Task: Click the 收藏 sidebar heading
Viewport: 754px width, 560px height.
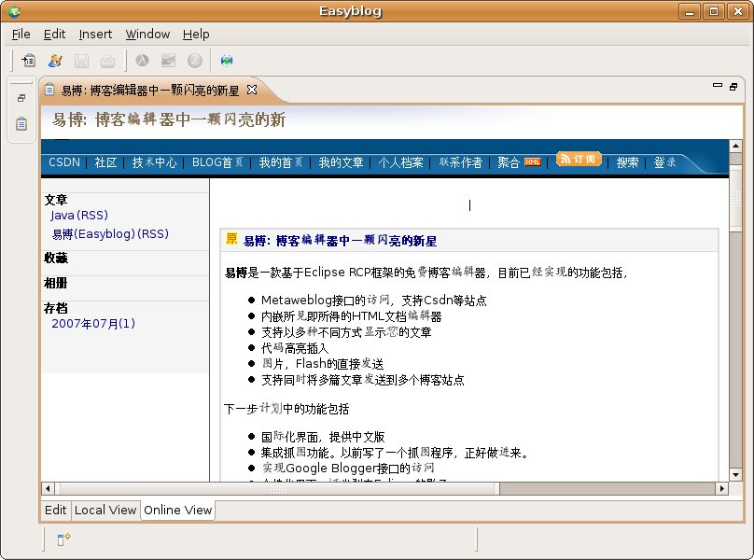Action: (56, 258)
